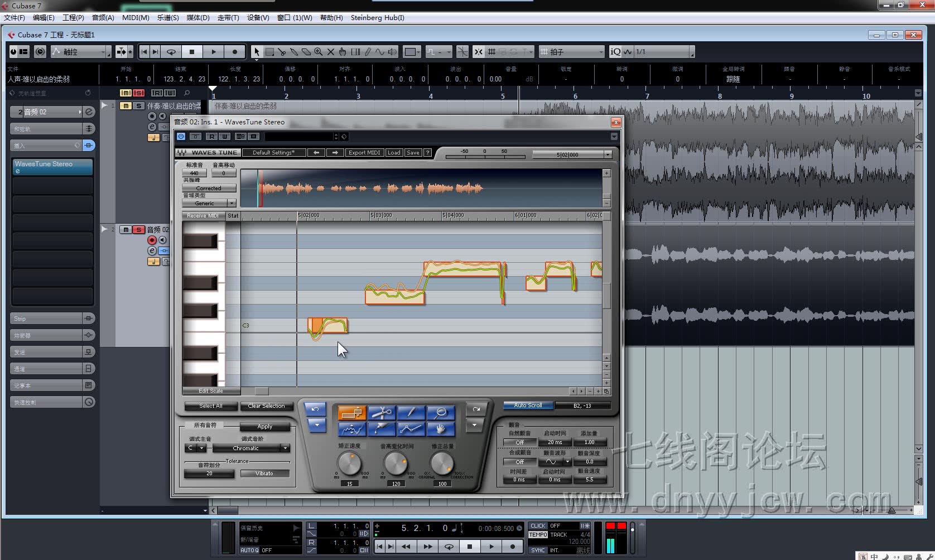Toggle record enable on 音频 02 track
Screen dimensions: 935x560
tap(152, 240)
